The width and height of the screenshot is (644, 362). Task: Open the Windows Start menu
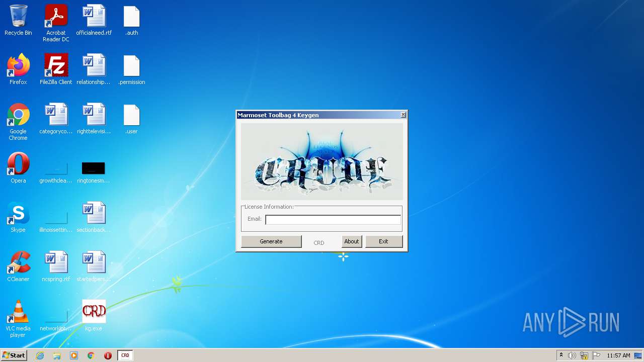coord(14,355)
